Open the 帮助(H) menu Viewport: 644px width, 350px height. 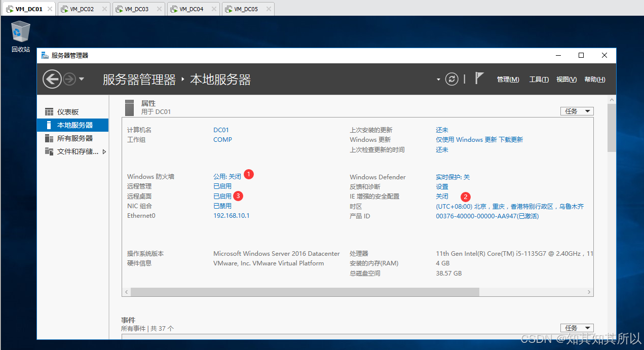pos(595,80)
